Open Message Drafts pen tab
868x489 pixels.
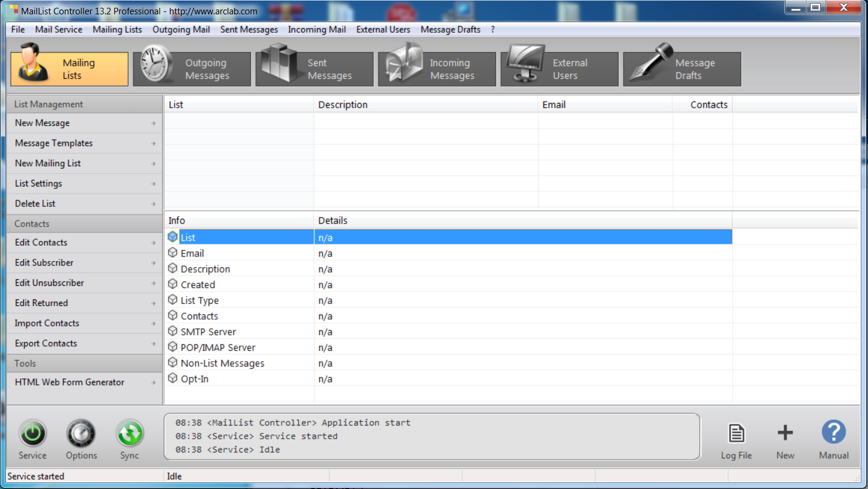pos(682,69)
